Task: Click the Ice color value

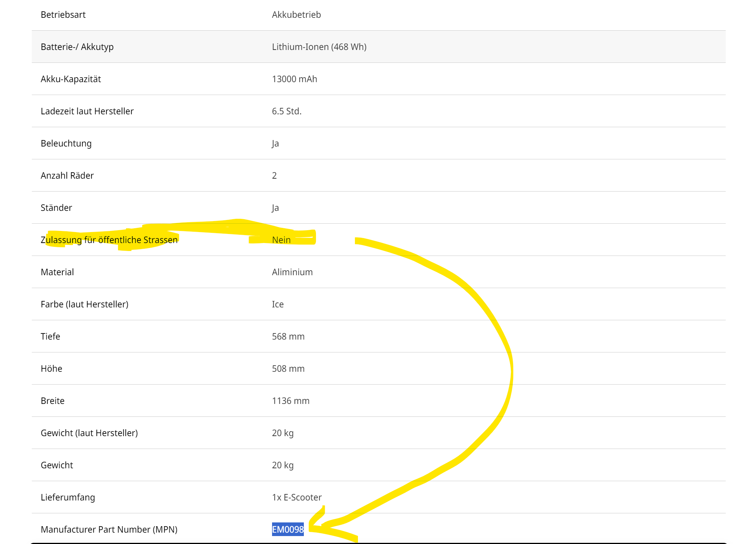Action: pos(278,304)
